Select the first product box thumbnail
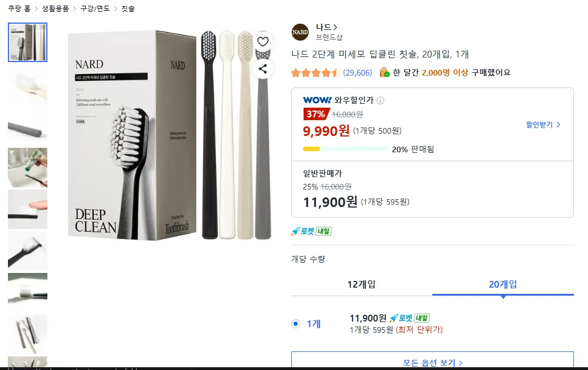Viewport: 588px width, 370px height. pos(28,42)
